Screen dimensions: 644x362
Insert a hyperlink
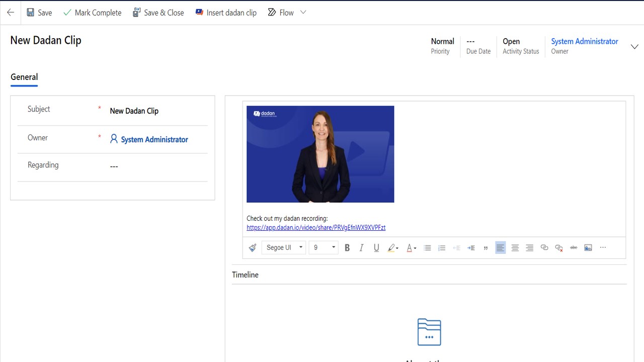(x=544, y=247)
